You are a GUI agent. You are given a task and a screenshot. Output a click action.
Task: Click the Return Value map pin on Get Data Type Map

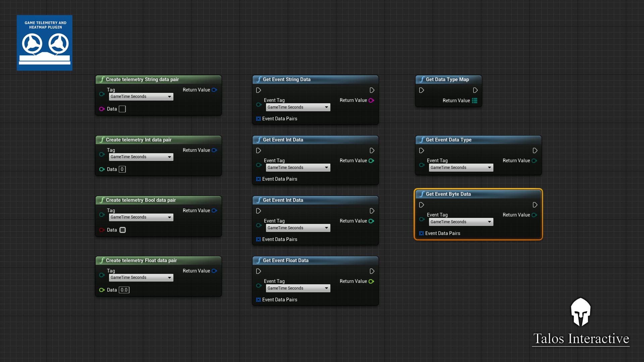coord(475,101)
